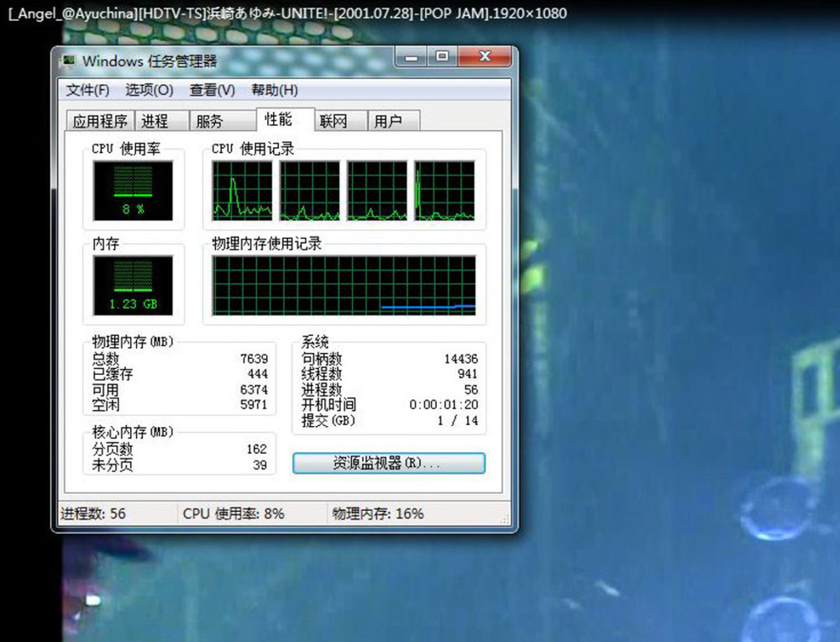The image size is (840, 642).
Task: Click the 开机时间 value 0:00:01:20
Action: 444,404
